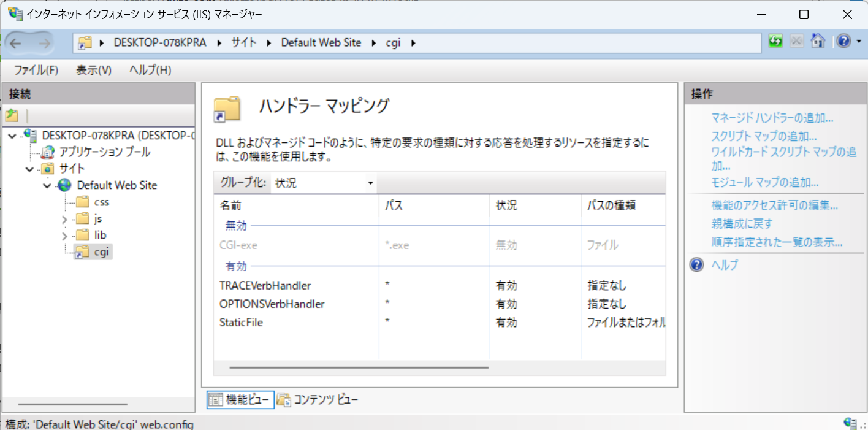The height and width of the screenshot is (430, 868).
Task: Click the connections tree horizontal scrollbar
Action: [x=73, y=404]
